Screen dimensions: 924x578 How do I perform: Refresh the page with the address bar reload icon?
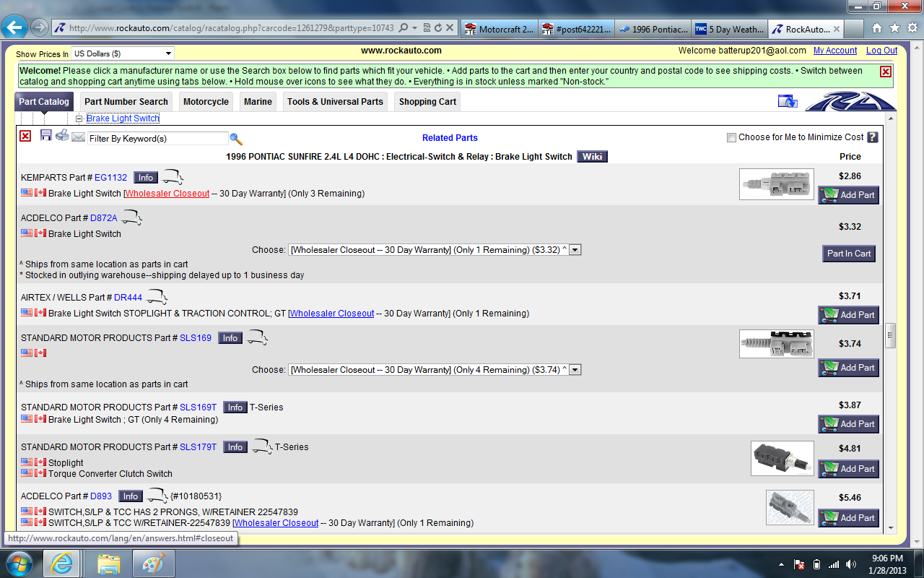[x=438, y=28]
